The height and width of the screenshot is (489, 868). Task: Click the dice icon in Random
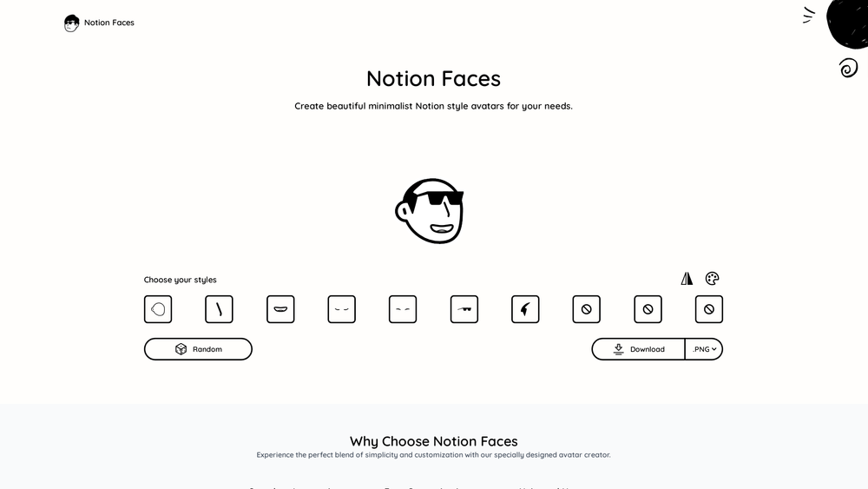(181, 349)
